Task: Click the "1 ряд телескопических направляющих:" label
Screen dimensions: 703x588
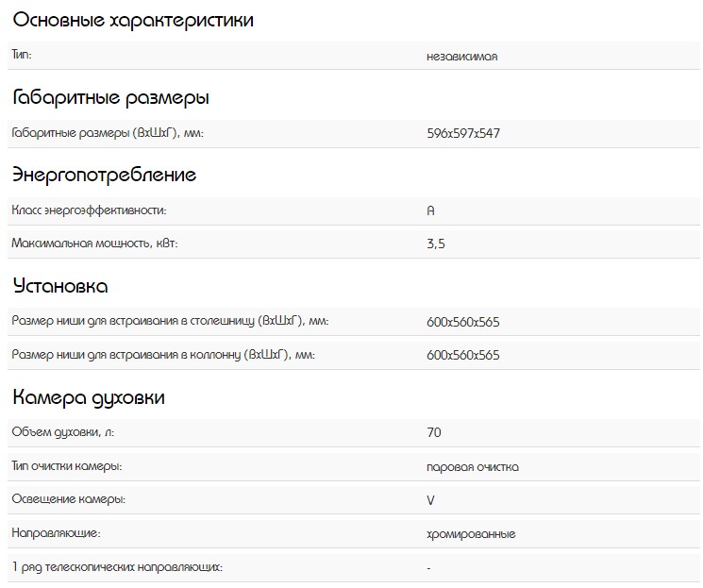Action: [x=117, y=567]
